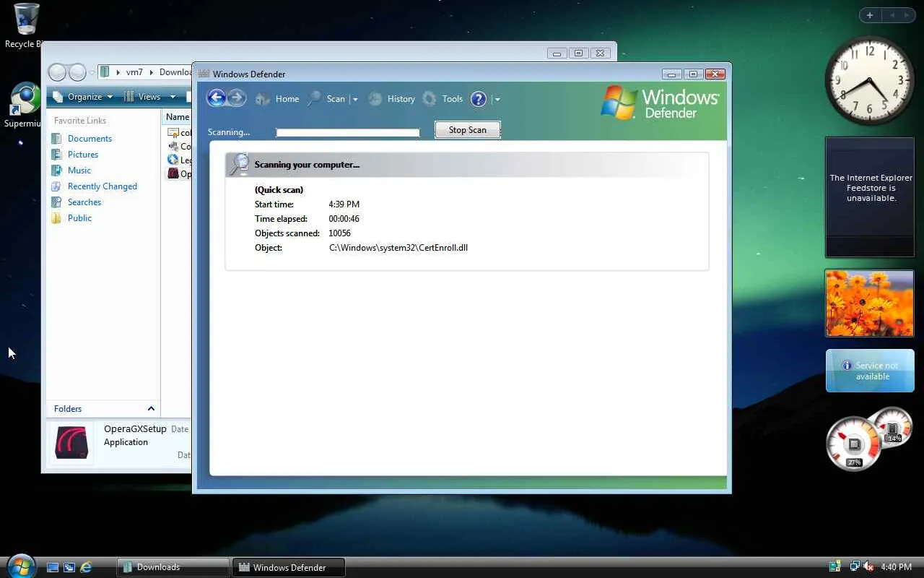Start a scan from the Scan toolbar button
Image resolution: width=924 pixels, height=578 pixels.
tap(326, 99)
